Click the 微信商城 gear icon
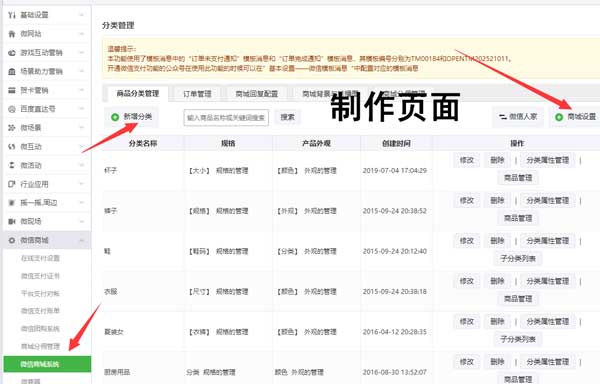The width and height of the screenshot is (600, 384). point(12,240)
